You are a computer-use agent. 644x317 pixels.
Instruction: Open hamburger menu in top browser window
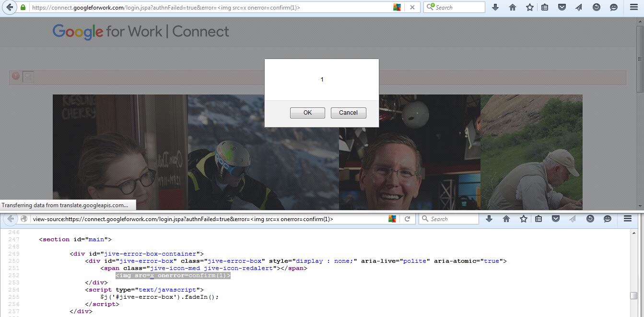click(634, 7)
